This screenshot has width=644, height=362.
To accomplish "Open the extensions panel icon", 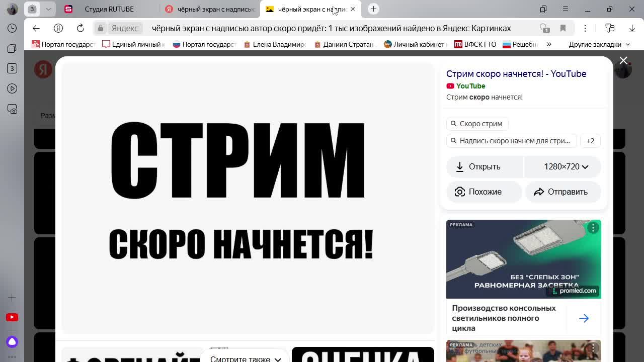I will pyautogui.click(x=610, y=28).
